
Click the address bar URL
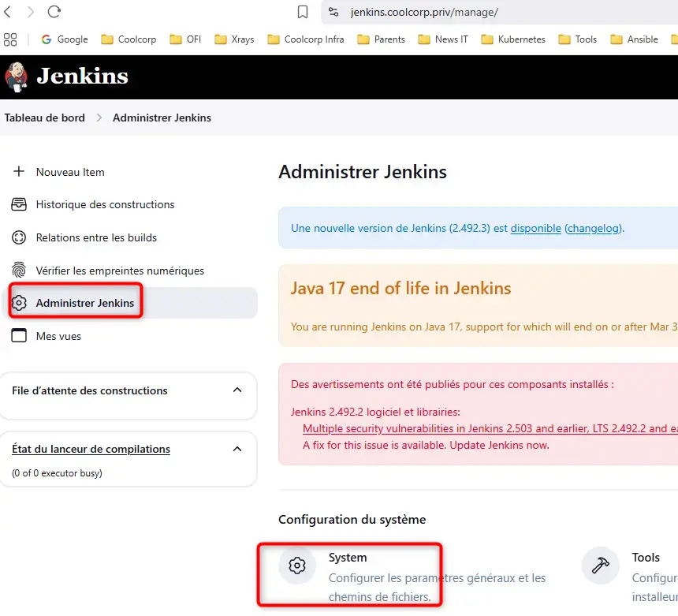point(424,12)
